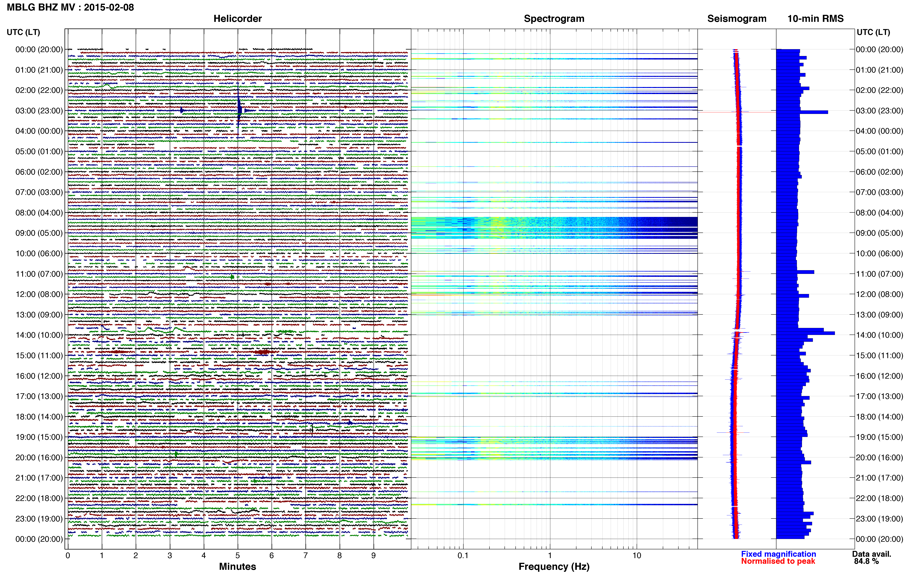
Task: Click minute tick "5" under the Helicorder
Action: (238, 555)
